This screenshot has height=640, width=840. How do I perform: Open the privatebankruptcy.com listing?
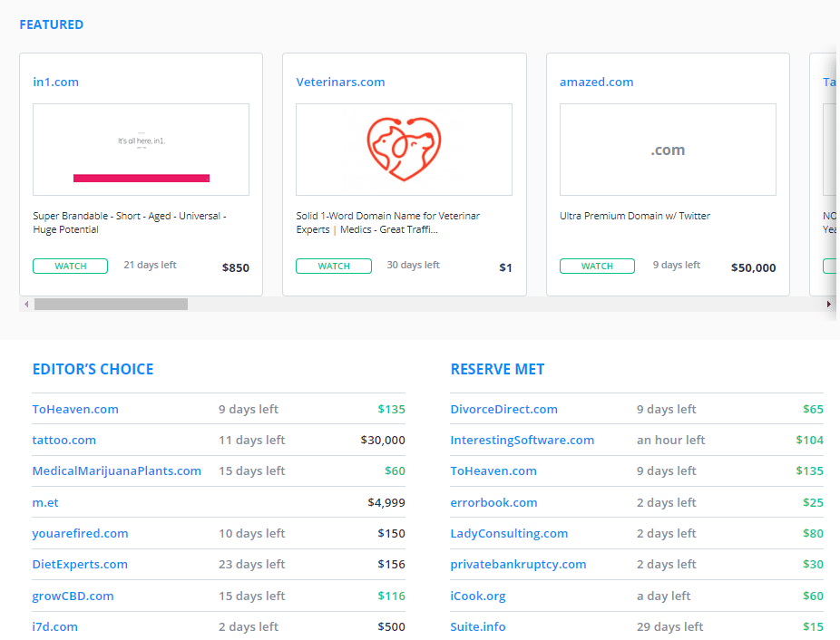pos(518,564)
